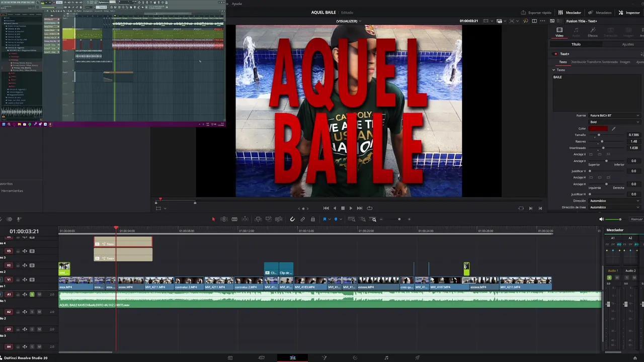Toggle auto track selector on A3

25,329
